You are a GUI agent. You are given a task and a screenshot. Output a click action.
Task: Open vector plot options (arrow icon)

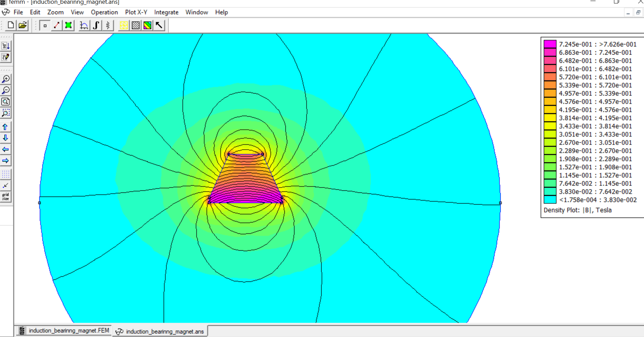(x=159, y=25)
